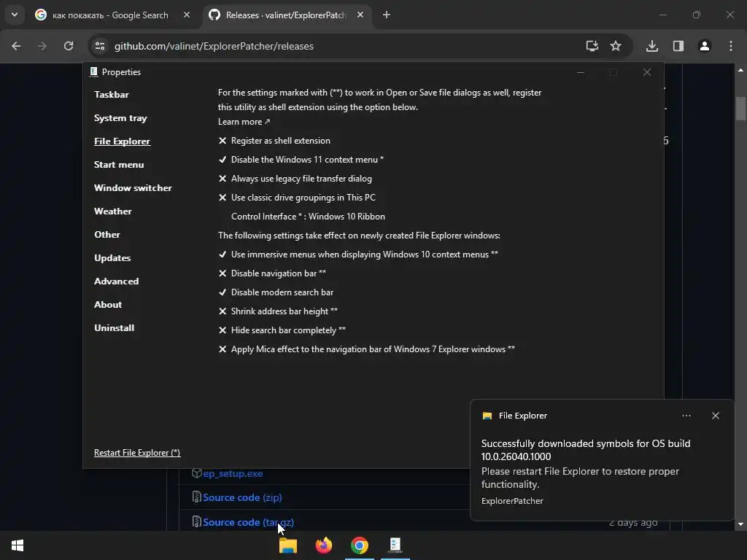Go forward in Chrome
Image resolution: width=747 pixels, height=560 pixels.
(42, 46)
